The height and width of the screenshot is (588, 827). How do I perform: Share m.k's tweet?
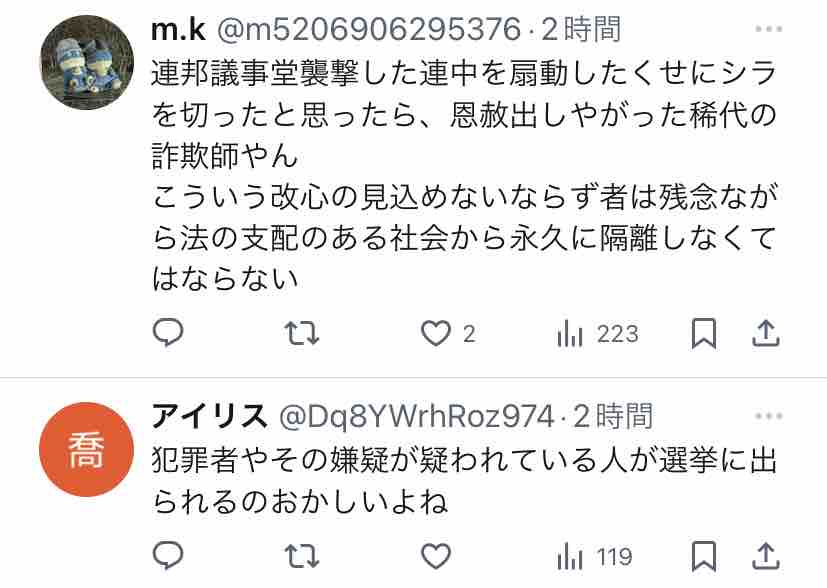coord(765,333)
